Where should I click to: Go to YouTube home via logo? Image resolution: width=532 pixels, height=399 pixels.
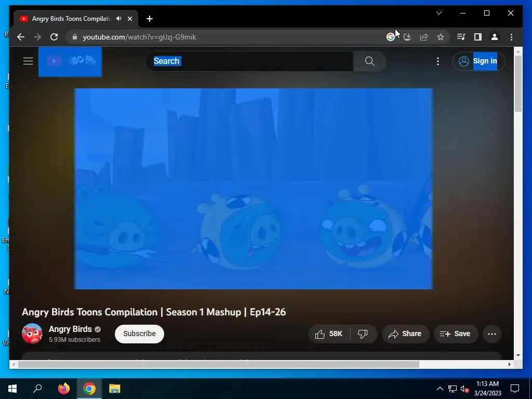click(x=70, y=61)
